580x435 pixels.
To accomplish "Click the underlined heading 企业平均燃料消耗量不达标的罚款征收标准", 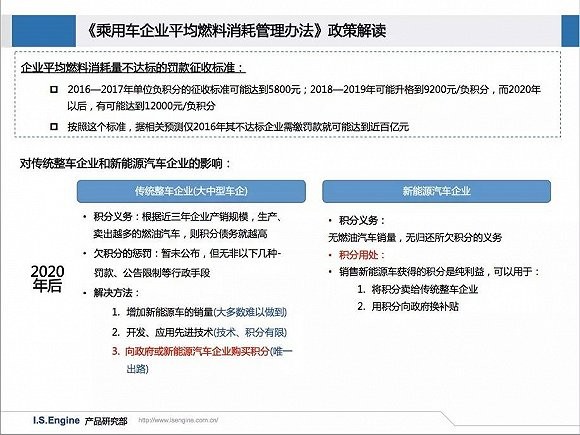I will pyautogui.click(x=133, y=68).
